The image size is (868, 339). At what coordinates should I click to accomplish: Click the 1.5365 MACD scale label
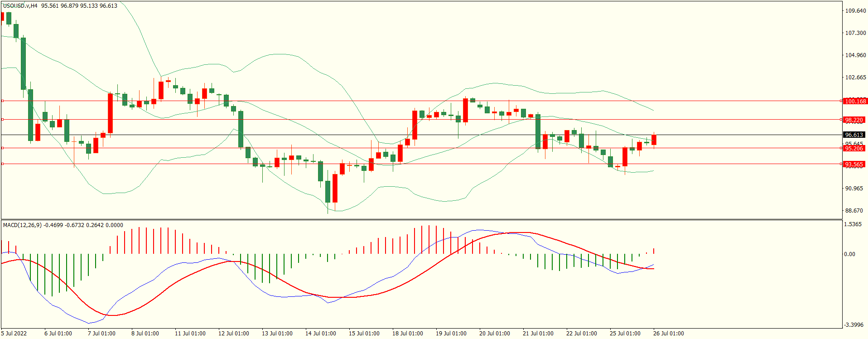pyautogui.click(x=854, y=224)
